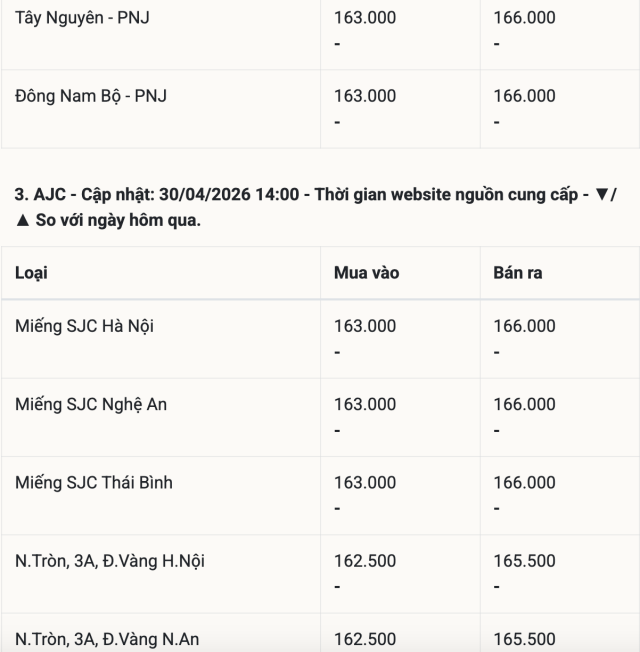Select the Mua vào column header
The height and width of the screenshot is (652, 640).
[366, 272]
